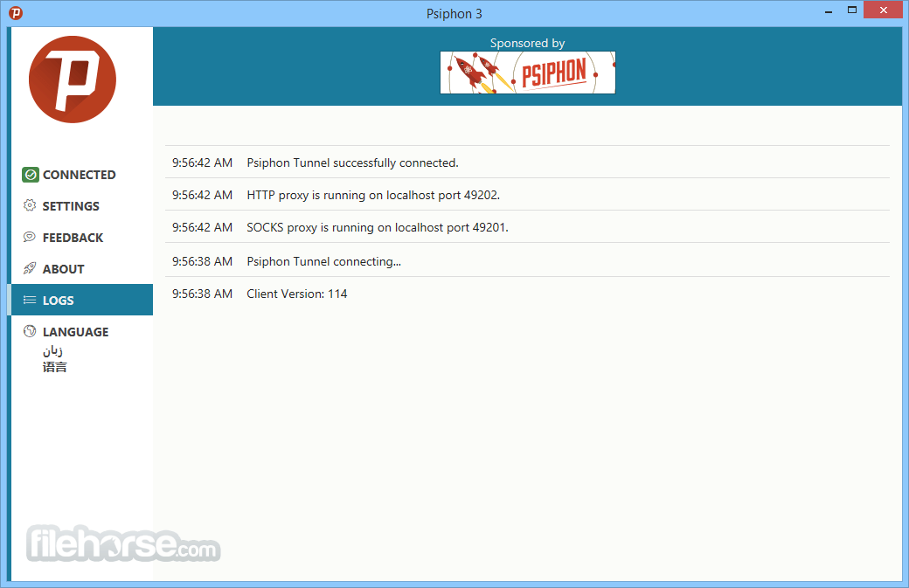Go to the ABOUT tab
Viewport: 909px width, 588px height.
pyautogui.click(x=82, y=269)
